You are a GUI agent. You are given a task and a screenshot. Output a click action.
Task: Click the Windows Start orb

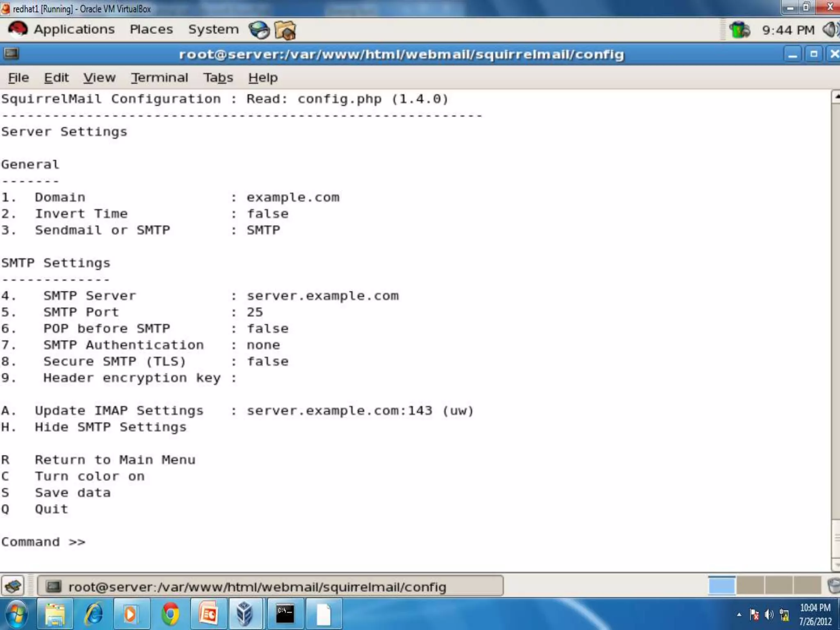16,614
